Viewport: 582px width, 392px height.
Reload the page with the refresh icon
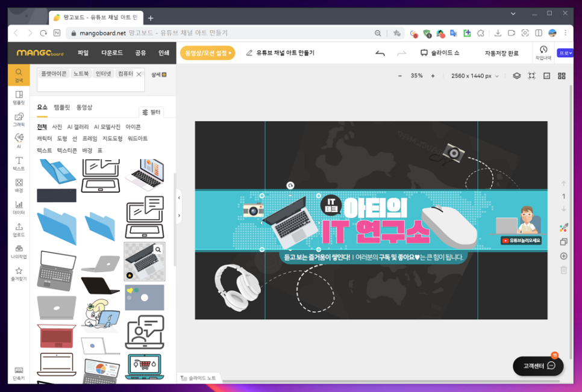click(x=43, y=33)
